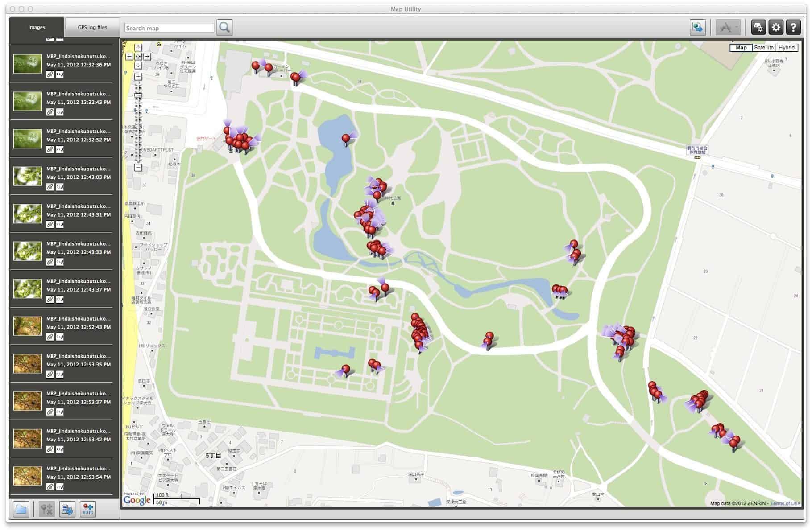Click the magnifier search button
812x531 pixels.
pos(225,28)
